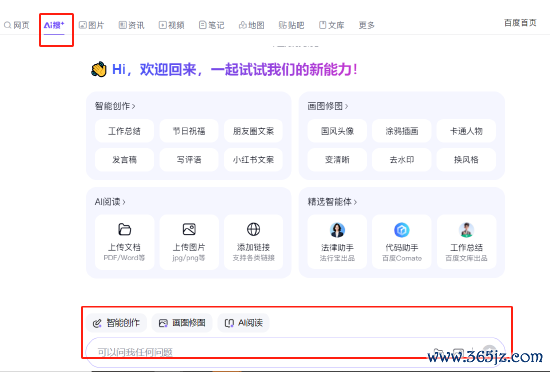Expand the 智能创作 section header

click(x=115, y=106)
